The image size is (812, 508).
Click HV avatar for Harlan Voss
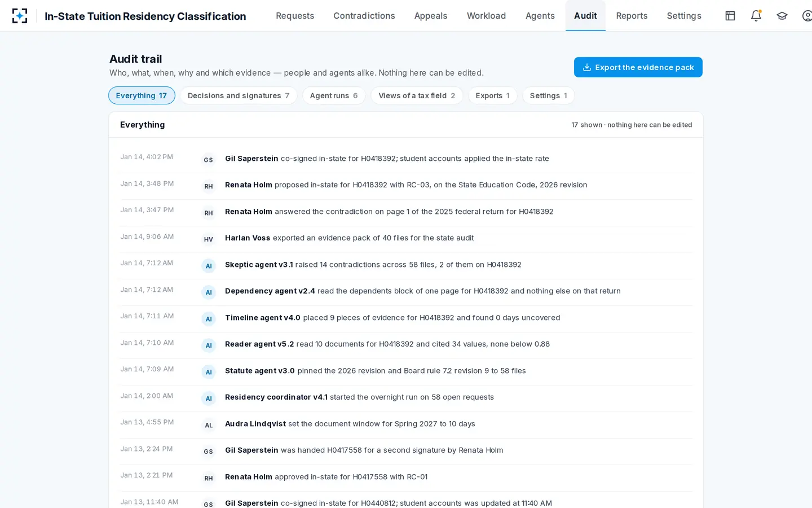(209, 239)
